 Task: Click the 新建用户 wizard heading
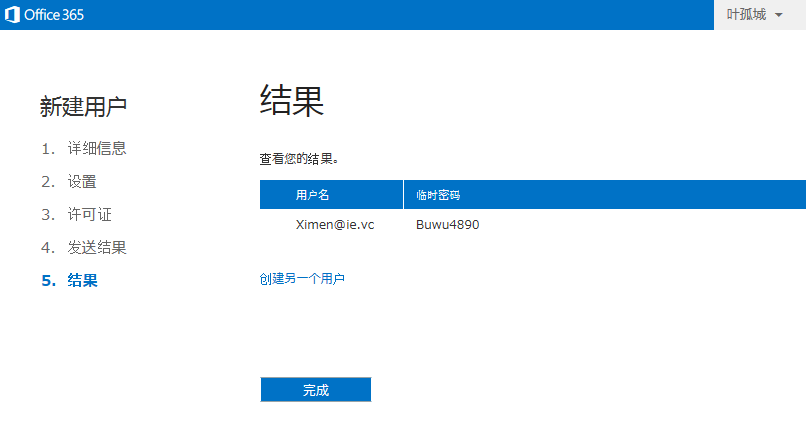(x=83, y=106)
